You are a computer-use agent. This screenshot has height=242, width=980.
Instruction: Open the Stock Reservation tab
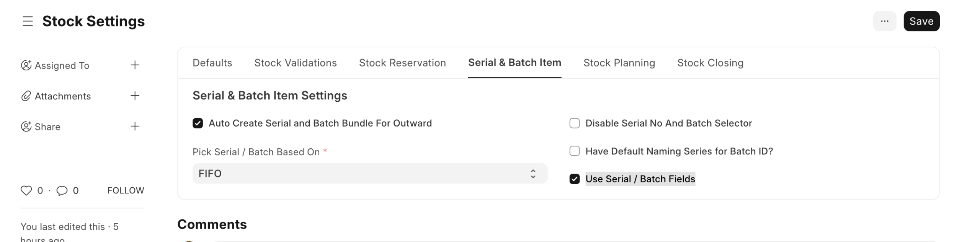click(402, 63)
